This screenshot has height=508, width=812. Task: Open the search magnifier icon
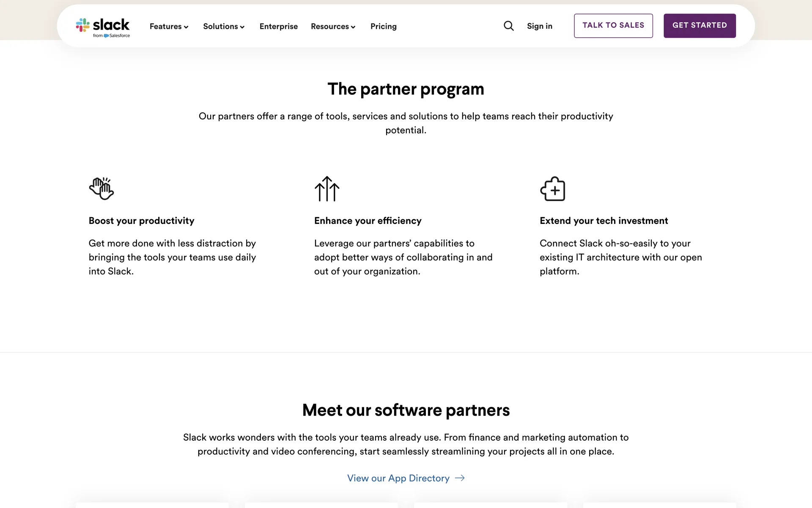click(x=509, y=26)
